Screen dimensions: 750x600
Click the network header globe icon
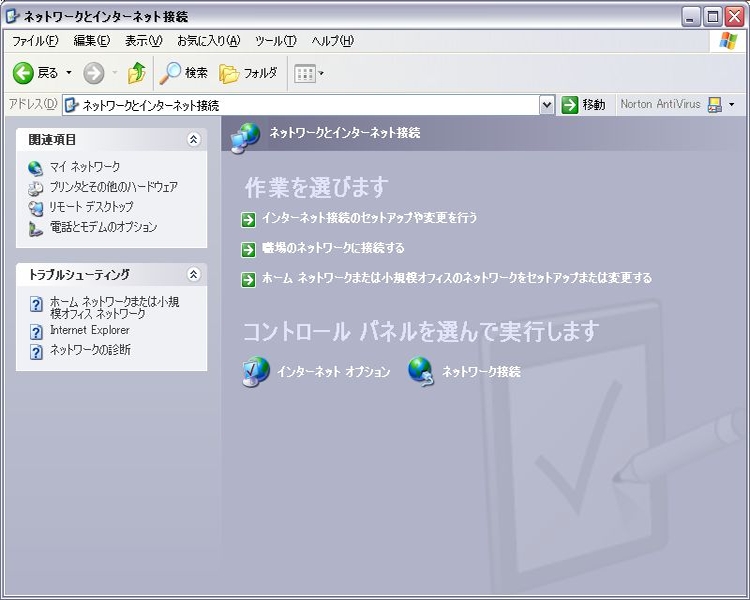[245, 138]
